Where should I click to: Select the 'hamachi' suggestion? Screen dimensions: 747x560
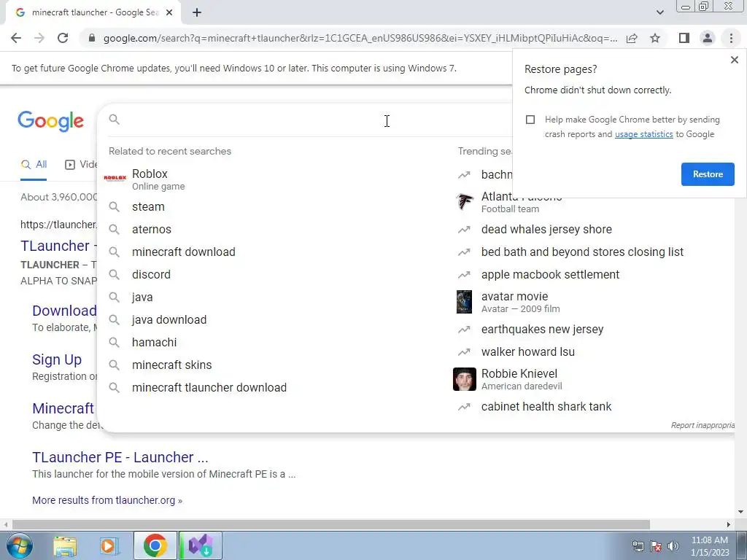pyautogui.click(x=276, y=343)
